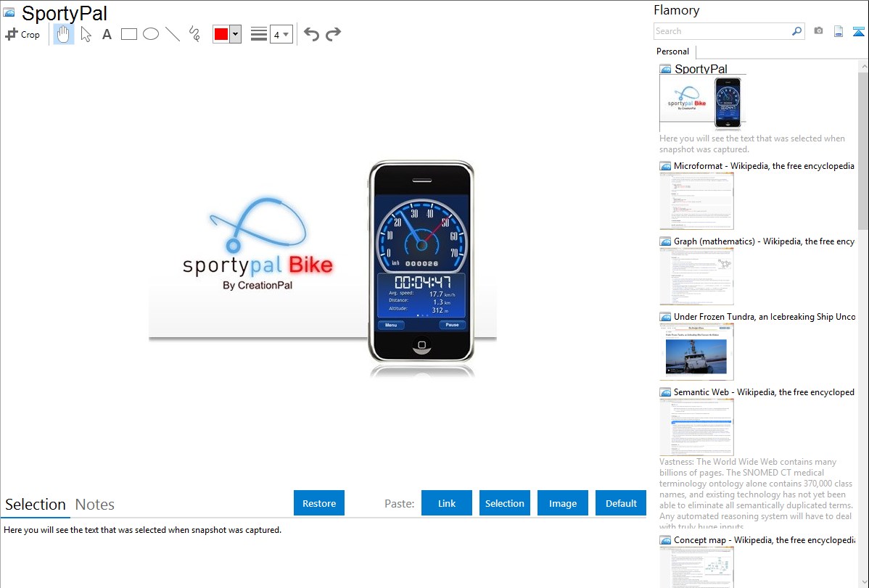Select the freehand scribble tool
Screen dimensions: 869x588
(x=194, y=34)
